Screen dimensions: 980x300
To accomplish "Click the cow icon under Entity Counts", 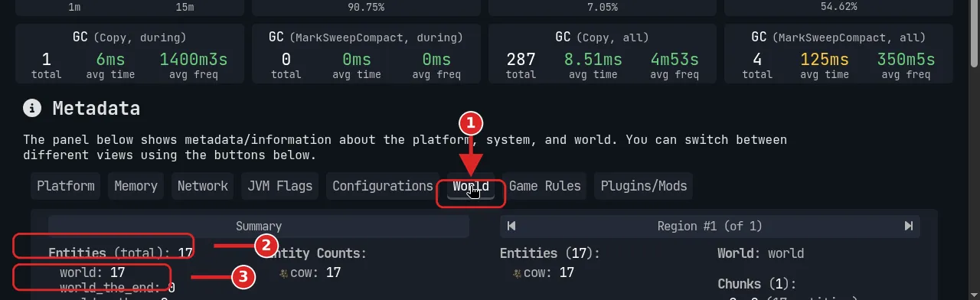I will pos(283,273).
